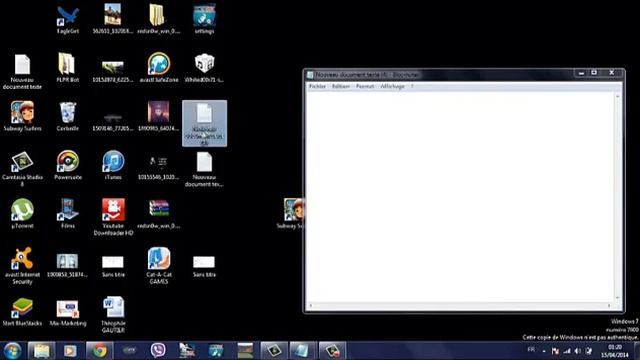Select the White800x71 desktop icon
Viewport: 640px width, 360px height.
[x=204, y=68]
